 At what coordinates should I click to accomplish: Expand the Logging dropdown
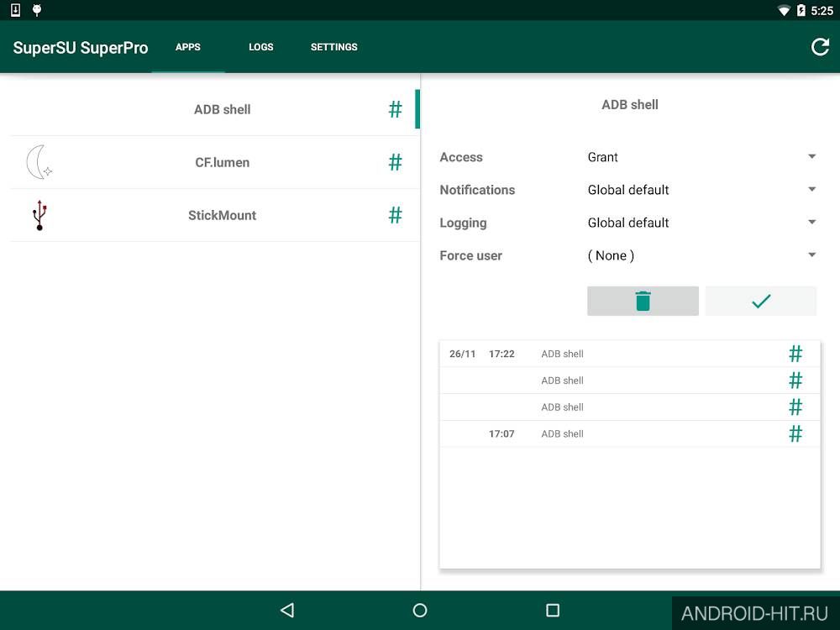tap(701, 223)
